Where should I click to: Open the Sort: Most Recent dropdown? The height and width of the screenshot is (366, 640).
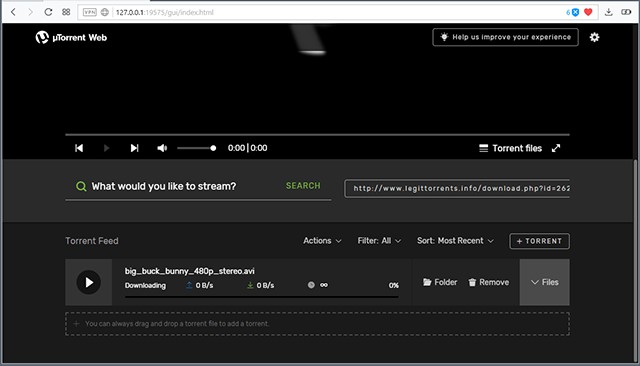click(x=455, y=241)
